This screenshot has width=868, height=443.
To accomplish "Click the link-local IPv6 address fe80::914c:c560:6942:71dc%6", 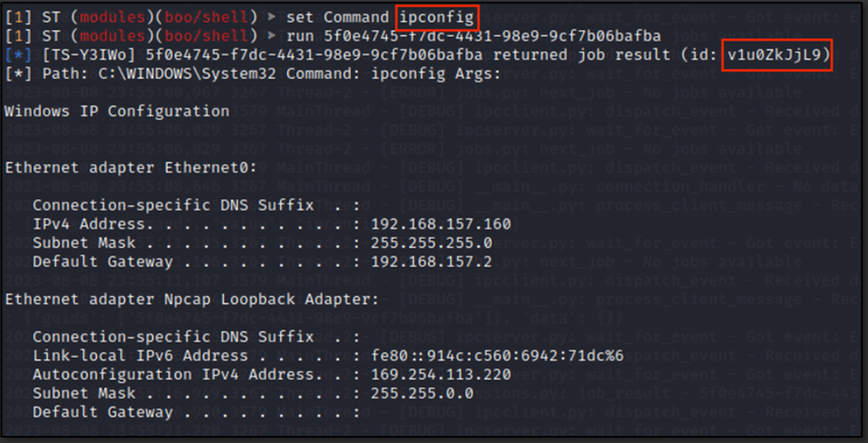I will 497,356.
